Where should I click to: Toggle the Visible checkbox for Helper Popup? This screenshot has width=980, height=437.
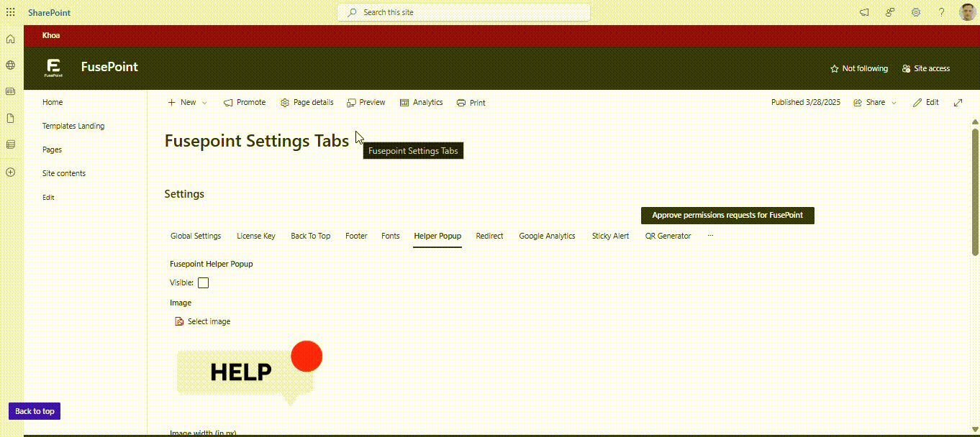pos(204,283)
